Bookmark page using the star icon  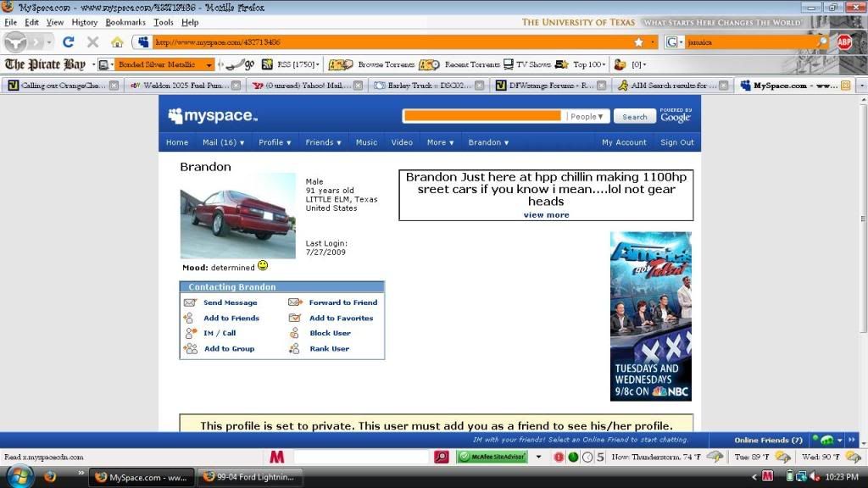coord(638,42)
